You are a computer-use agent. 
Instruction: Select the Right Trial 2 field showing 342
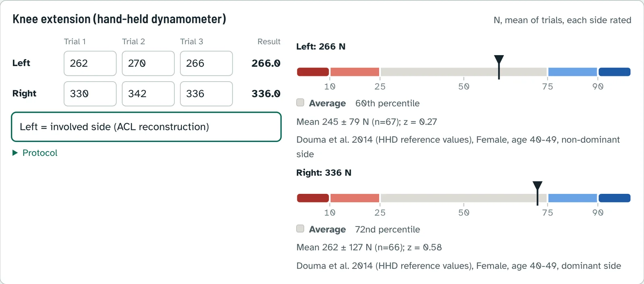coord(148,94)
